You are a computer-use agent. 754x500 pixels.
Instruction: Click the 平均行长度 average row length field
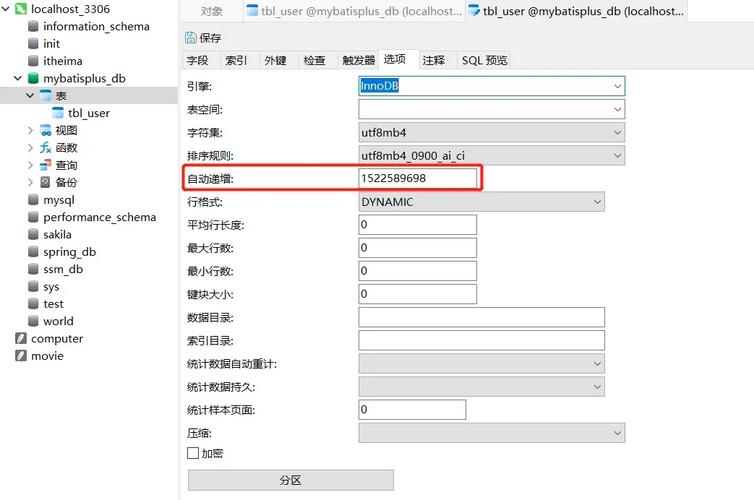417,225
